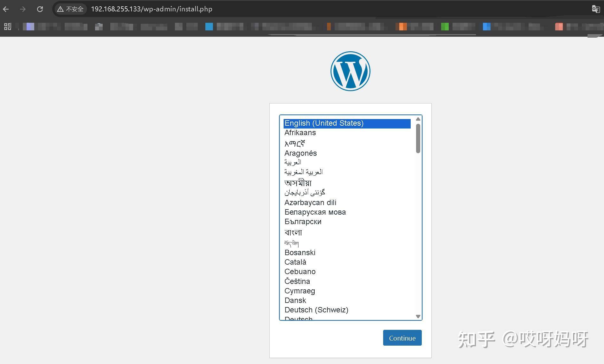Click the language list scroll down arrow
604x364 pixels.
418,317
